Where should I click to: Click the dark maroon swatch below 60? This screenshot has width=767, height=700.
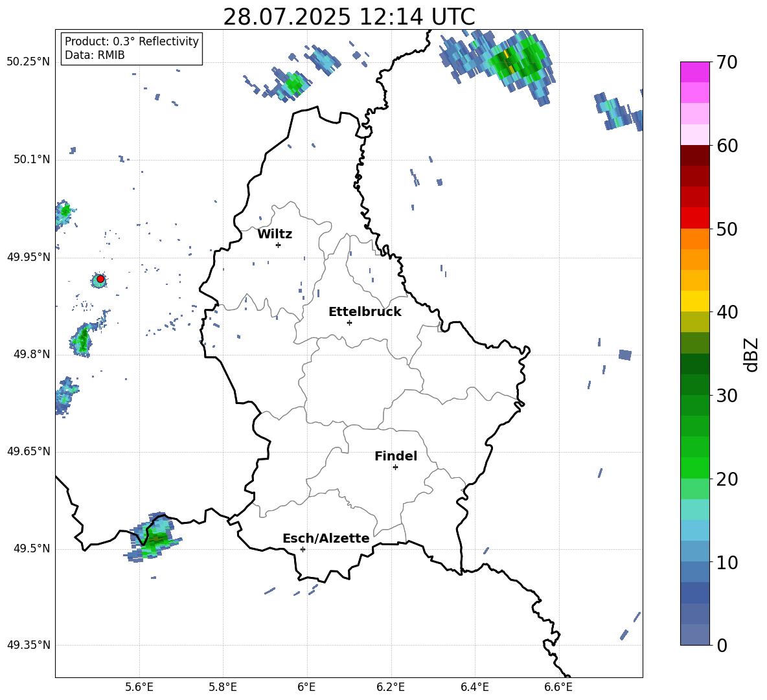(x=694, y=155)
